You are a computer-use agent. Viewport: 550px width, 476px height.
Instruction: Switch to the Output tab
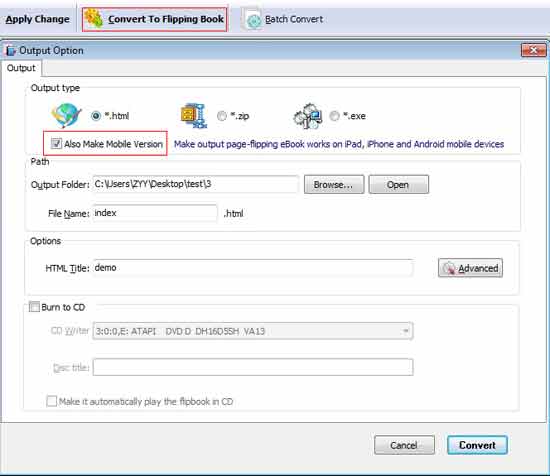coord(21,68)
